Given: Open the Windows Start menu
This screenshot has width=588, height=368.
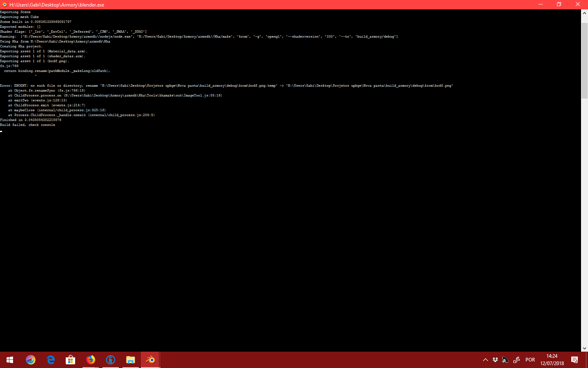Looking at the screenshot, I should tap(10, 360).
